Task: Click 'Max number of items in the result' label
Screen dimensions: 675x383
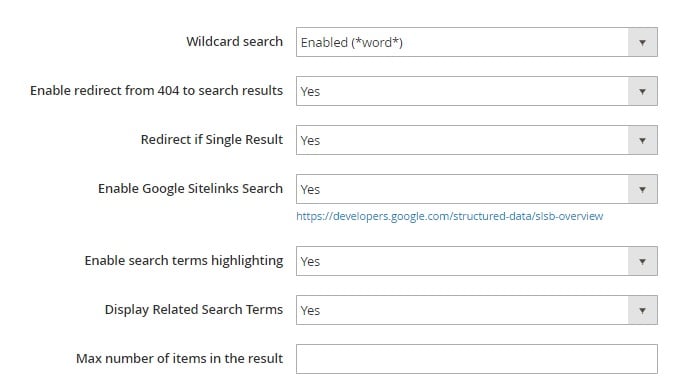Action: pos(180,358)
